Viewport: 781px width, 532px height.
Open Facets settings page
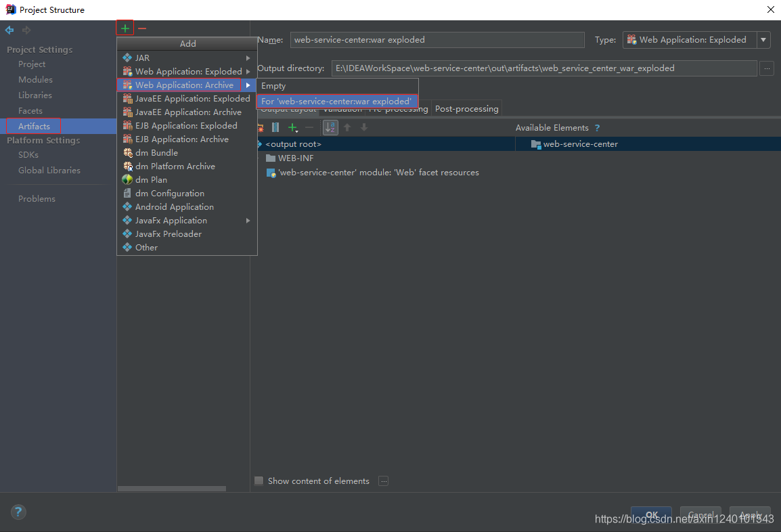(30, 110)
